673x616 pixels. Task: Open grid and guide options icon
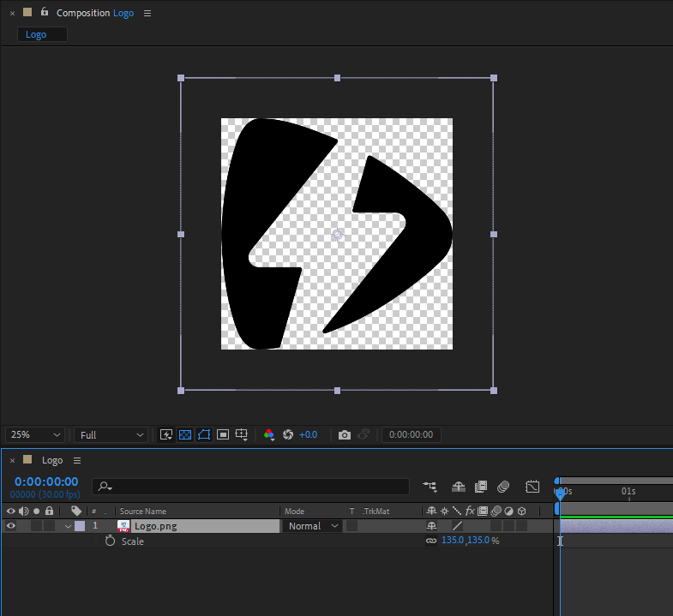[242, 434]
